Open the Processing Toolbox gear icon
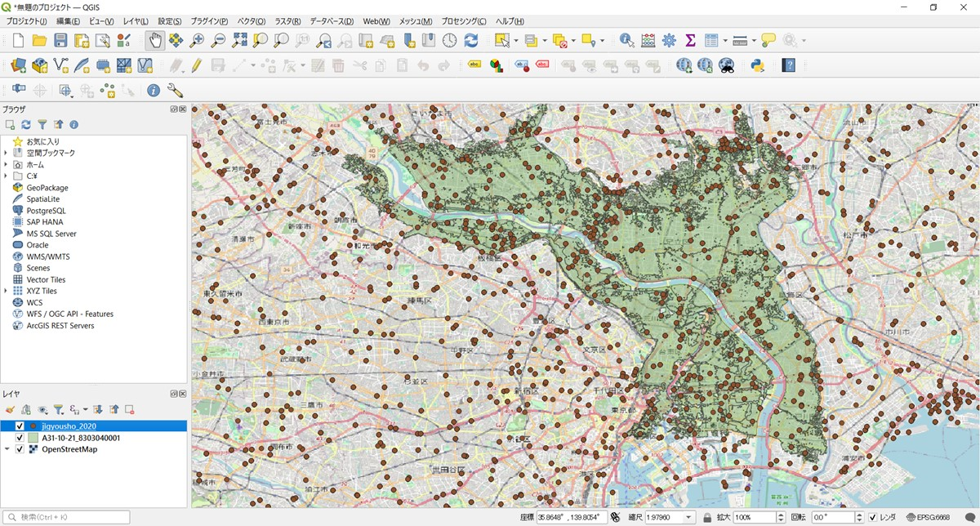This screenshot has height=526, width=980. (670, 40)
